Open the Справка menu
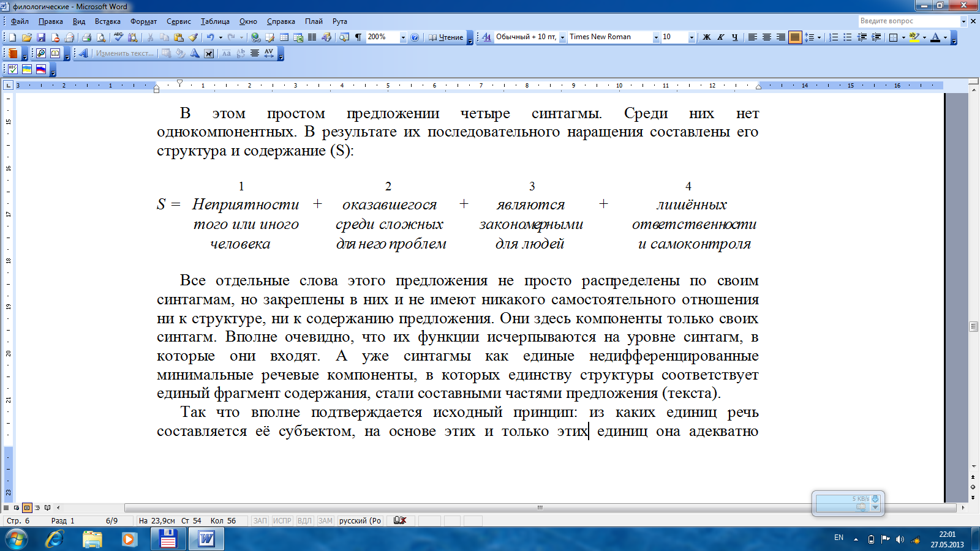The height and width of the screenshot is (551, 980). point(281,21)
